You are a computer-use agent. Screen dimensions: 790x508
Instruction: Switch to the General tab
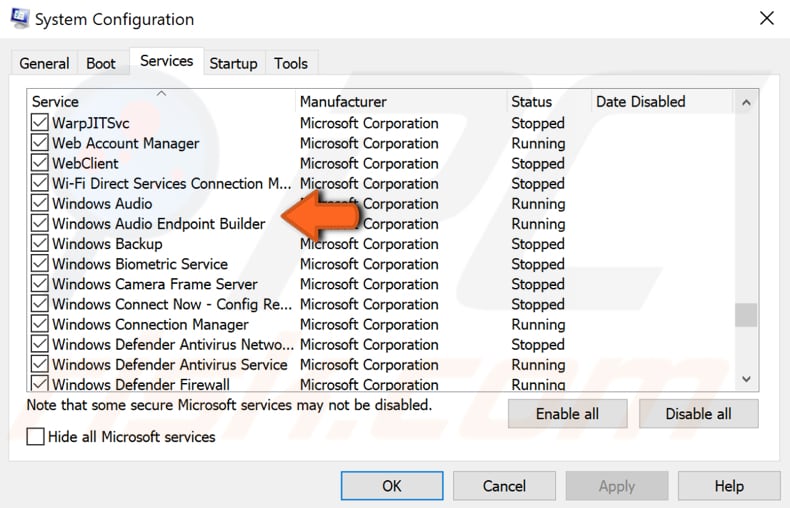point(44,64)
